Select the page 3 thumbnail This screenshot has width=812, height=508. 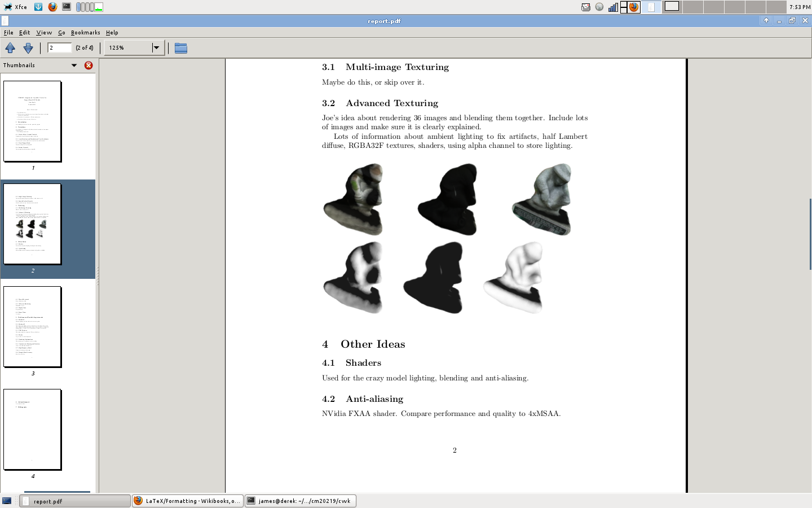tap(33, 327)
